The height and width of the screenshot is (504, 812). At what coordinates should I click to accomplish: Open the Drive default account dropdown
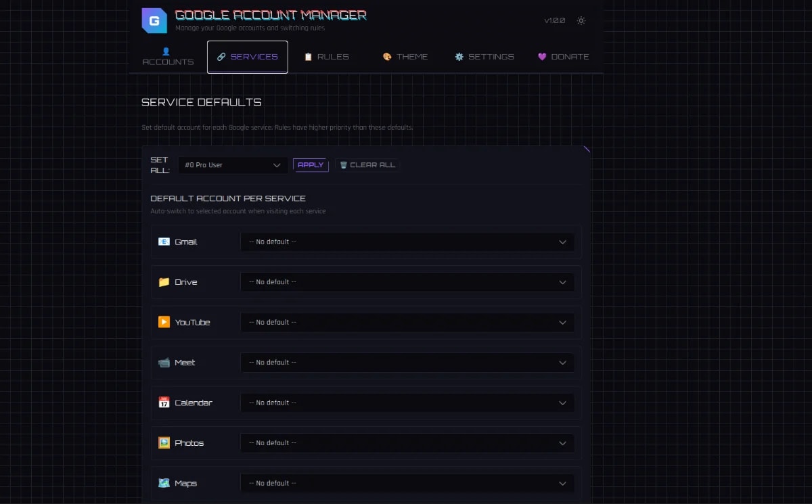[407, 282]
